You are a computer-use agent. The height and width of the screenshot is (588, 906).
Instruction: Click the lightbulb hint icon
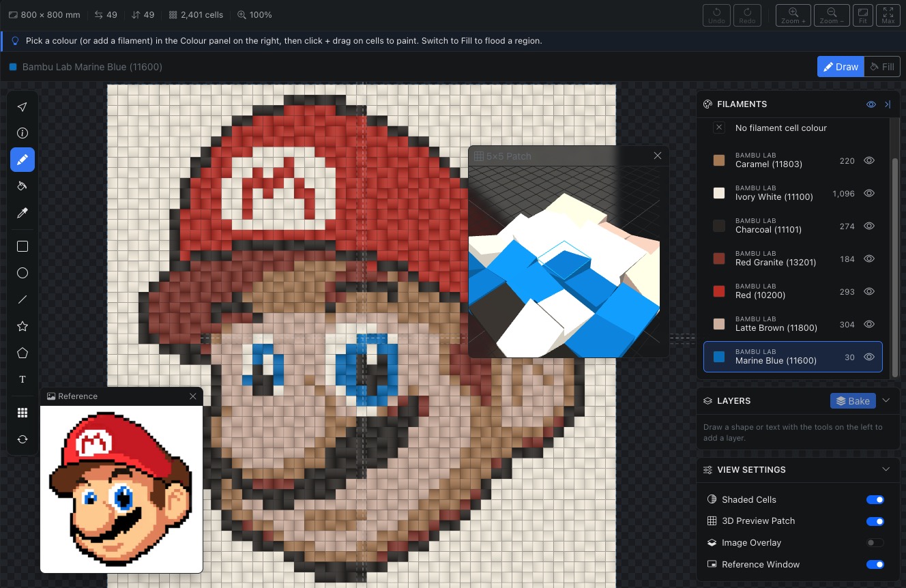(15, 41)
